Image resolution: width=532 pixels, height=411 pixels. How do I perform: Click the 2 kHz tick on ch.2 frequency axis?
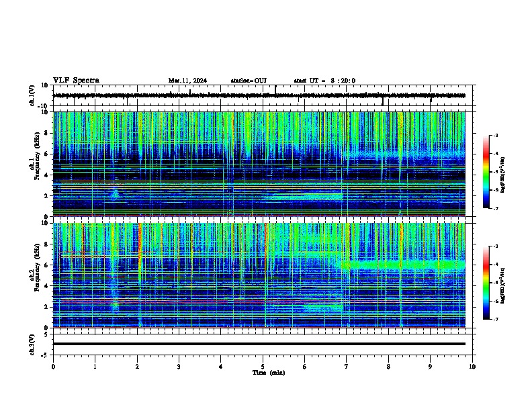pyautogui.click(x=46, y=307)
